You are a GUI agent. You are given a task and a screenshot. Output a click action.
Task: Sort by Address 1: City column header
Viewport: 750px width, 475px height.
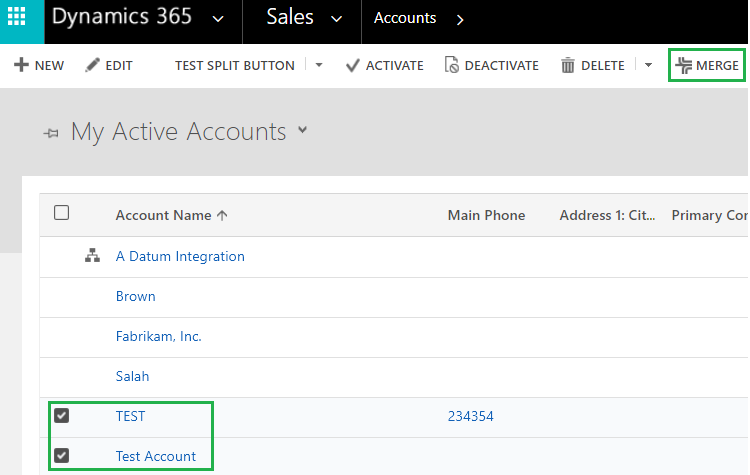click(x=607, y=215)
